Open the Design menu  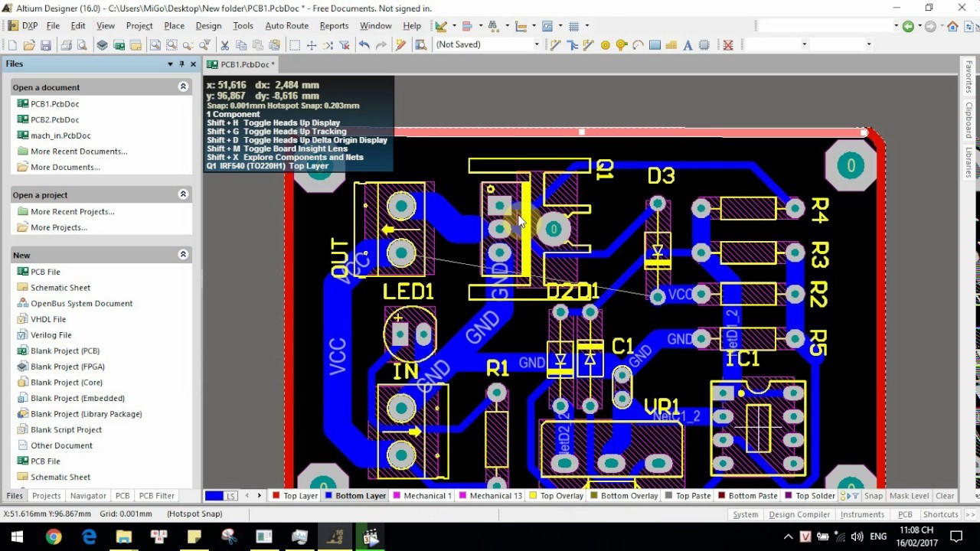(x=208, y=26)
